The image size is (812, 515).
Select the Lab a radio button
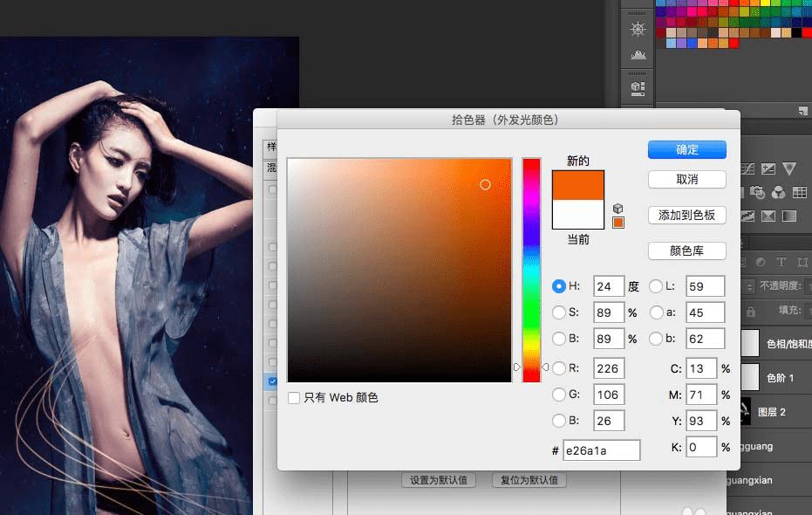(x=656, y=312)
